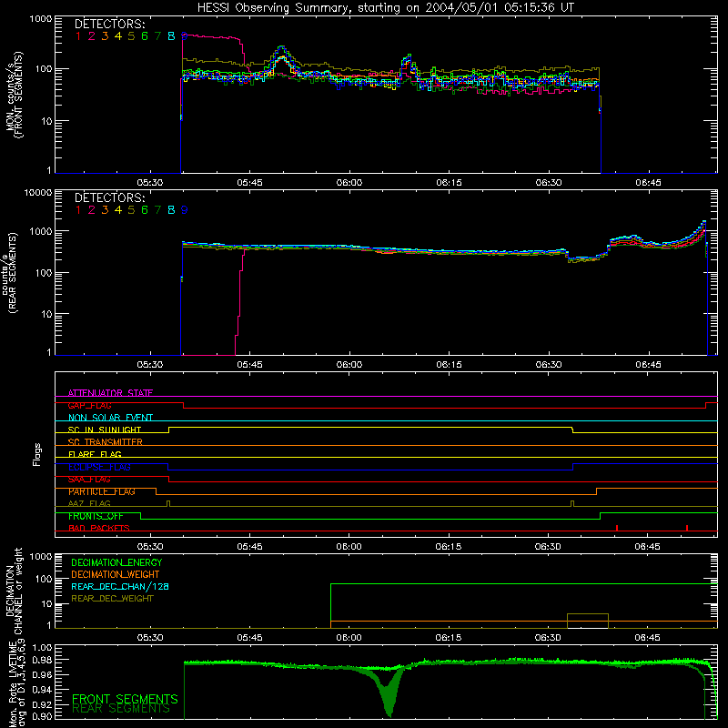Image resolution: width=728 pixels, height=728 pixels.
Task: Click the 05:45 tick label under the rear segments plot
Action: click(x=249, y=365)
